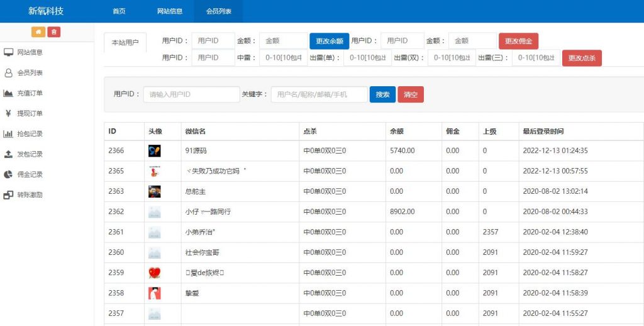The height and width of the screenshot is (326, 644).
Task: Click the yen icon beside 提现订单
Action: coord(9,114)
